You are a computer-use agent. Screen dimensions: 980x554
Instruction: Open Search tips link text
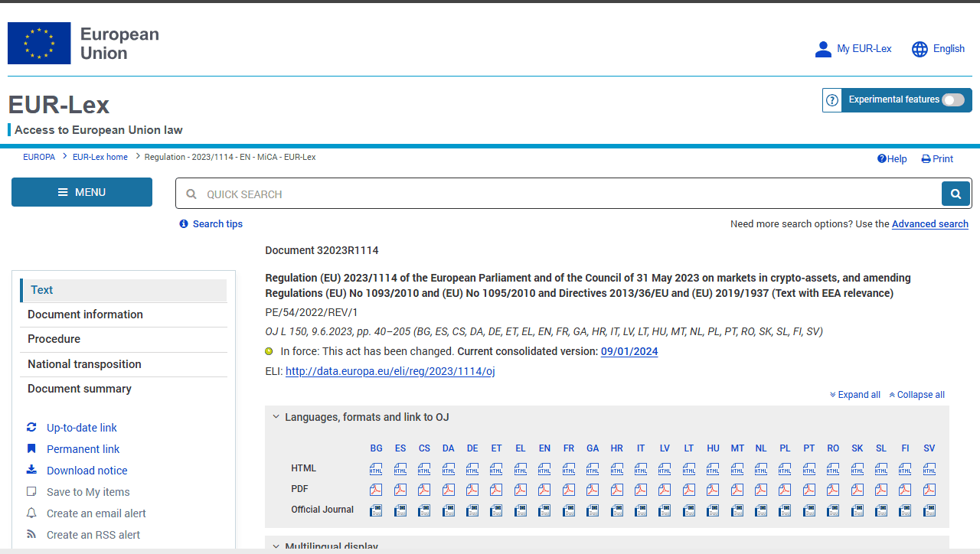pyautogui.click(x=217, y=224)
